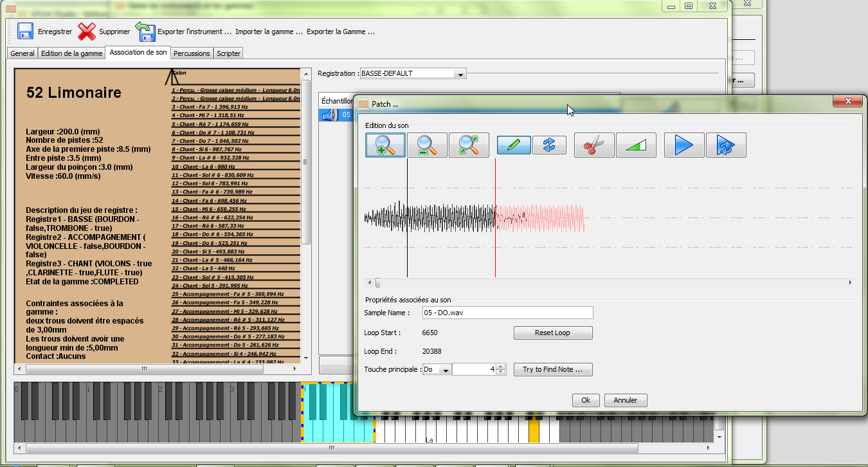Open the Edition de la gamme tab
This screenshot has width=868, height=467.
72,53
